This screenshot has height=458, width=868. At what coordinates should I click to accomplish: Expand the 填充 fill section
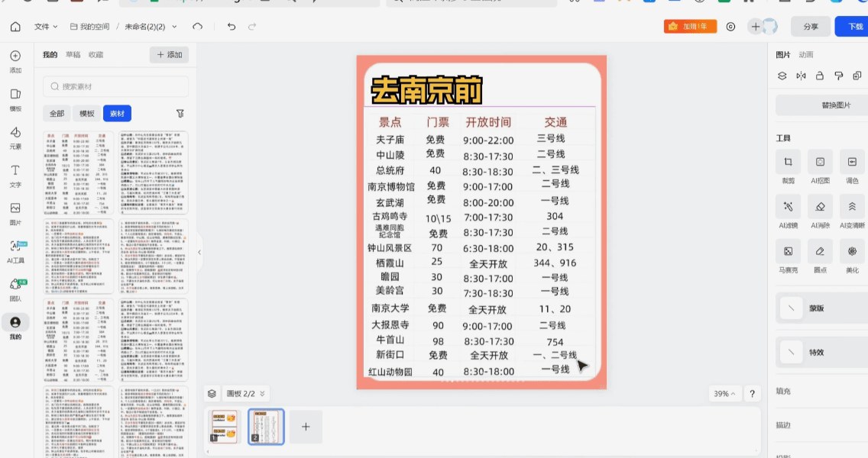pyautogui.click(x=783, y=391)
